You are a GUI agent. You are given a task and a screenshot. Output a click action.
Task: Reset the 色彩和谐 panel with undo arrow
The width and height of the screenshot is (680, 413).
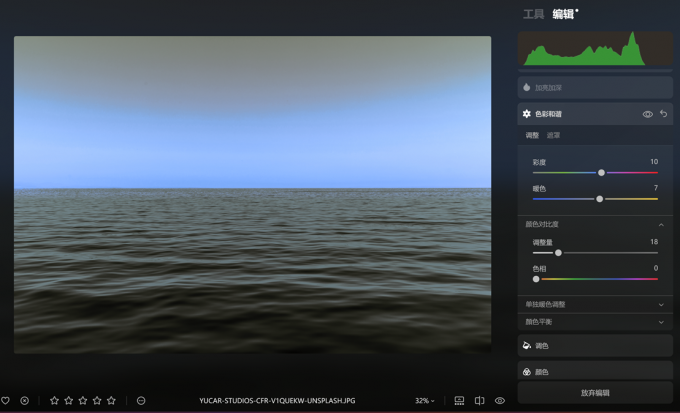(663, 114)
